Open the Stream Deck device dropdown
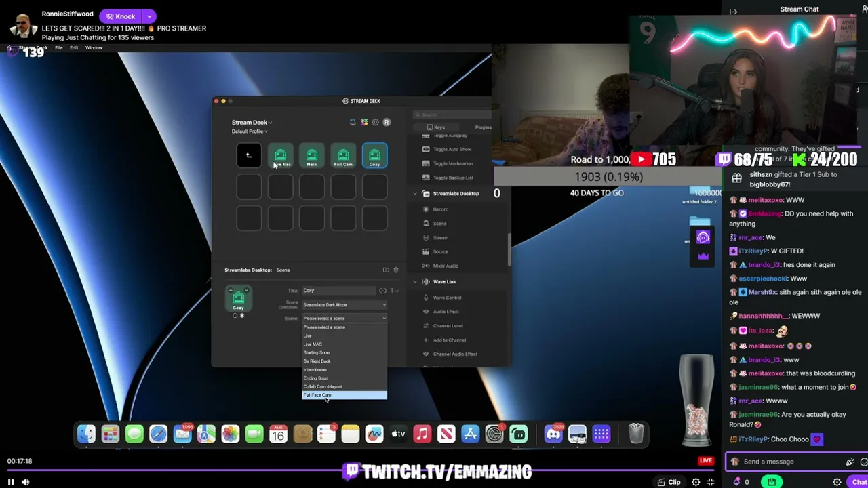The width and height of the screenshot is (868, 488). (x=252, y=123)
